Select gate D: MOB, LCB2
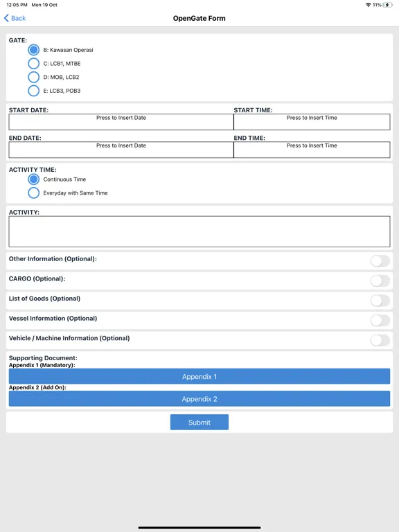This screenshot has width=399, height=532. click(33, 77)
